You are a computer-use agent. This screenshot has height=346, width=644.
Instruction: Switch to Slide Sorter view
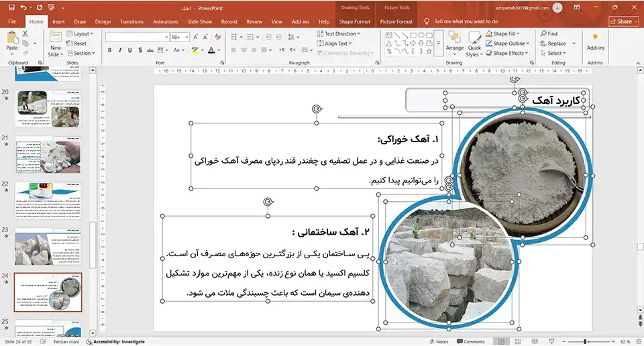[517, 341]
